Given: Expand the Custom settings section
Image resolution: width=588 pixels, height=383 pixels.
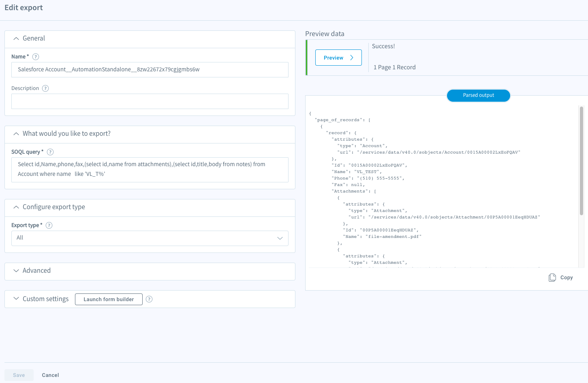Looking at the screenshot, I should tap(16, 299).
